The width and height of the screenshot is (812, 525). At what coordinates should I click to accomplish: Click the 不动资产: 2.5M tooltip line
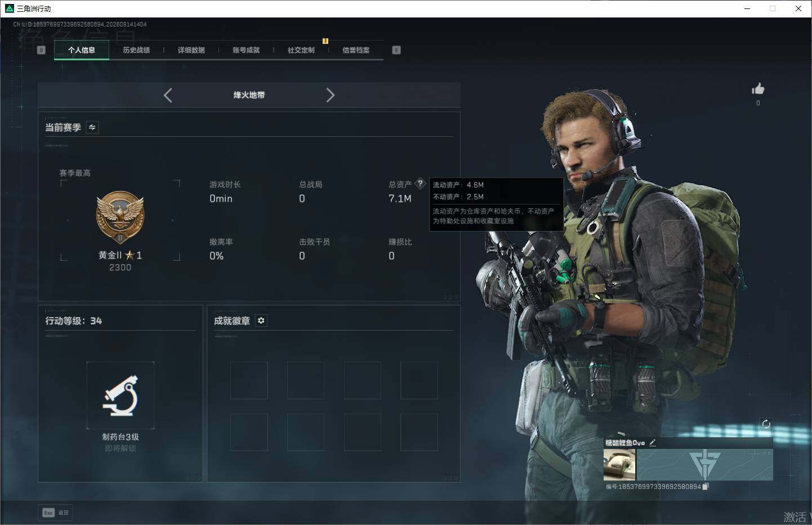point(458,197)
